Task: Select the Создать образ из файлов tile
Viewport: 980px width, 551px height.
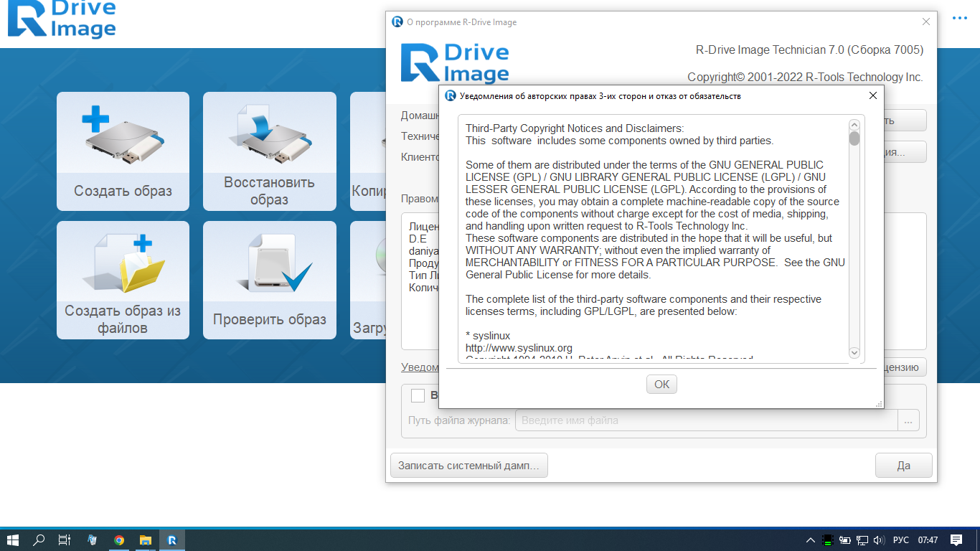Action: coord(123,280)
